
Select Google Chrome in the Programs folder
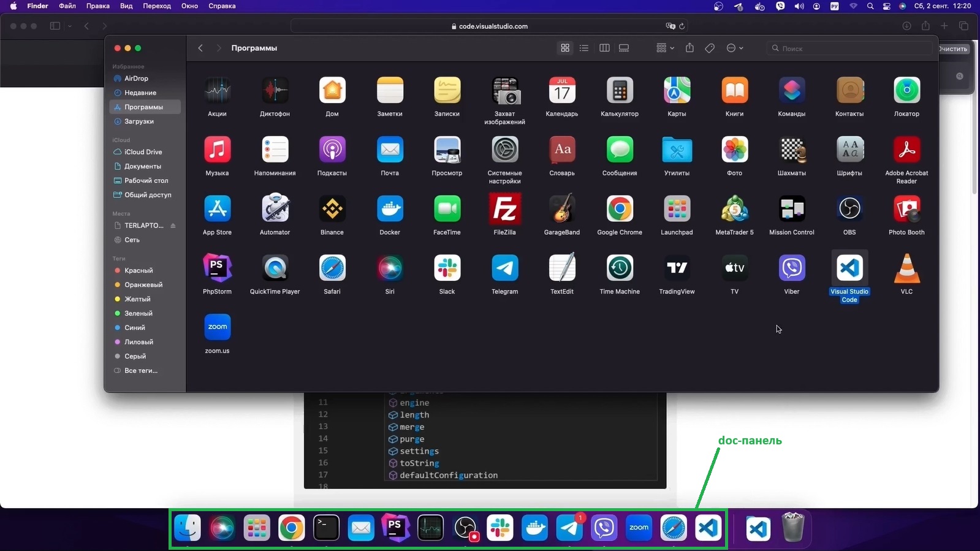[x=620, y=209]
